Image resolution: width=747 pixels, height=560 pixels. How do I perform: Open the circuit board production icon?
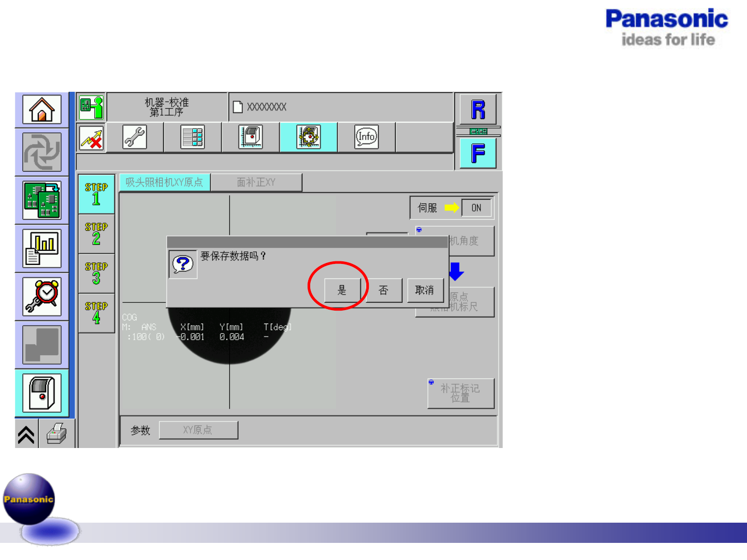[x=42, y=200]
